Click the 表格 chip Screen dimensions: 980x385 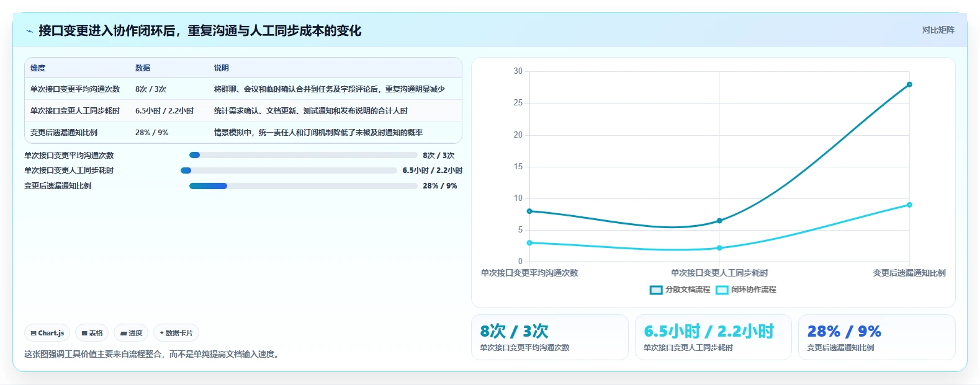tap(92, 333)
